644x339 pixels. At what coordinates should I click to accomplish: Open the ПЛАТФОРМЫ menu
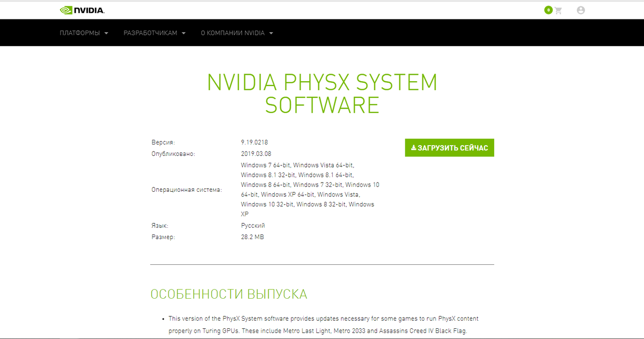[x=84, y=33]
